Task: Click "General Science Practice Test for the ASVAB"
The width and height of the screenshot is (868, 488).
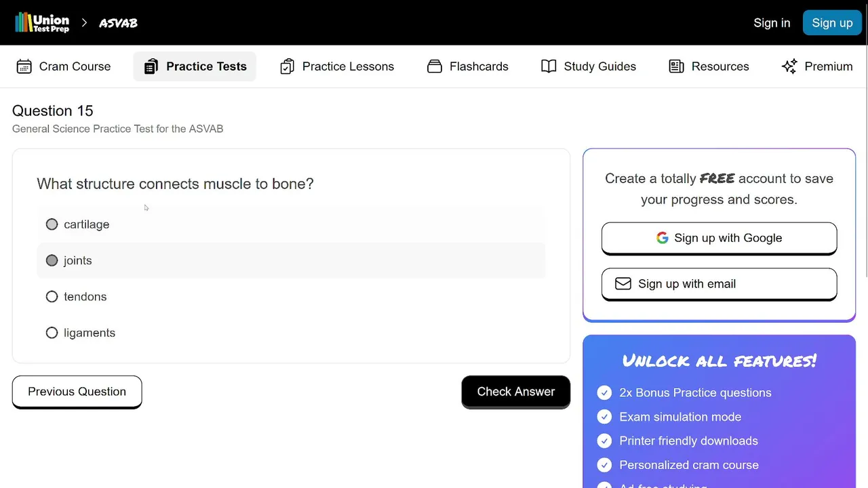Action: (x=118, y=129)
